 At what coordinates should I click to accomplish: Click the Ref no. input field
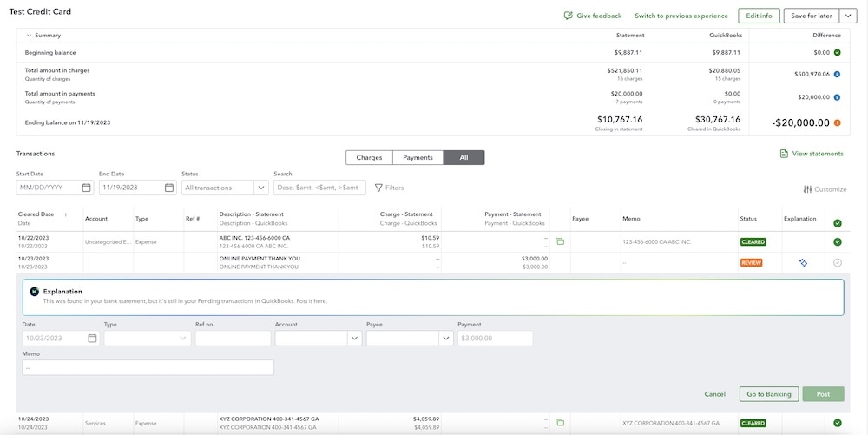[x=233, y=338]
